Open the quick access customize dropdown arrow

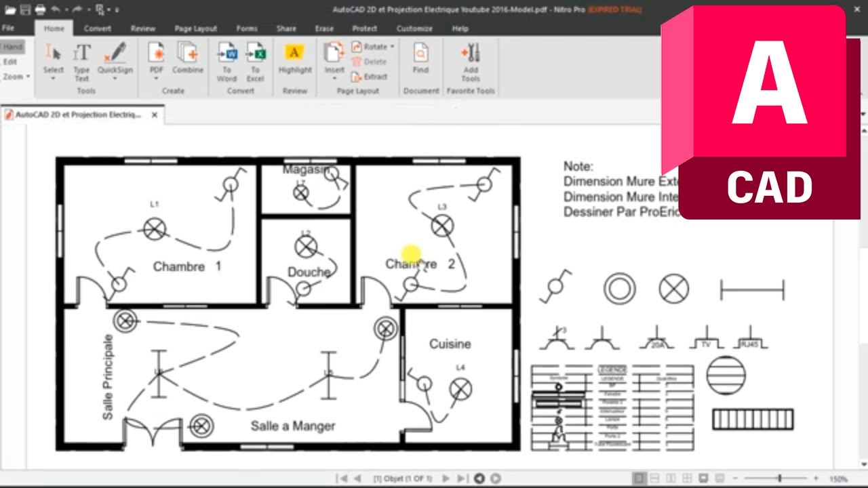[x=117, y=10]
